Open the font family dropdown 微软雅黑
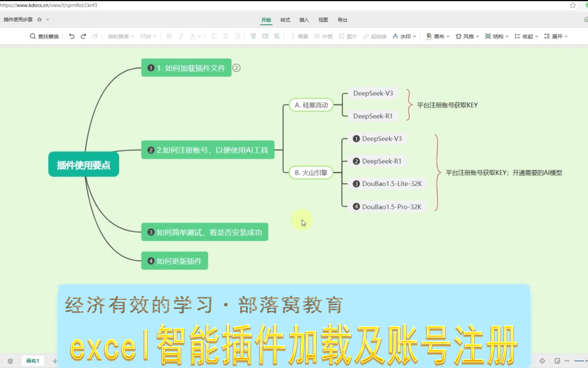Image resolution: width=588 pixels, height=368 pixels. (121, 36)
